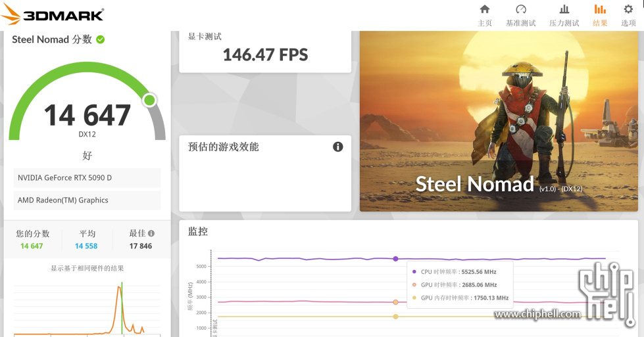
Task: Click the AMD Radeon(TM) Graphics entry
Action: (x=87, y=200)
